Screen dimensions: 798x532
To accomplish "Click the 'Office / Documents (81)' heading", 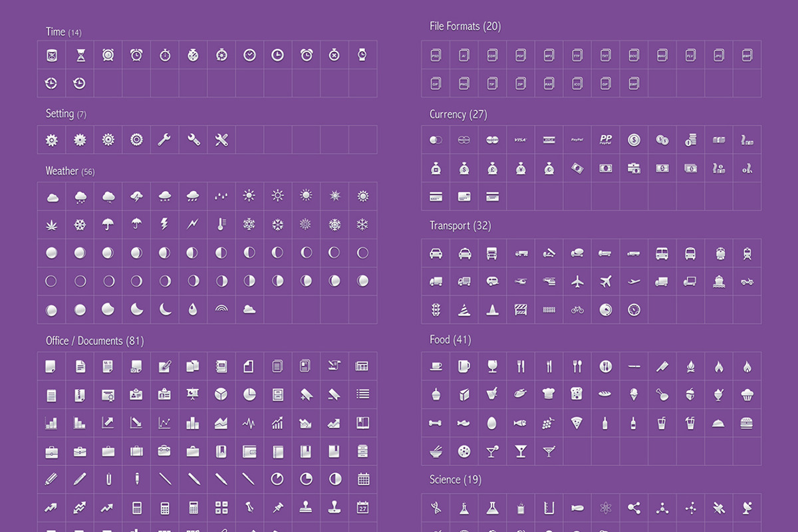I will coord(94,340).
